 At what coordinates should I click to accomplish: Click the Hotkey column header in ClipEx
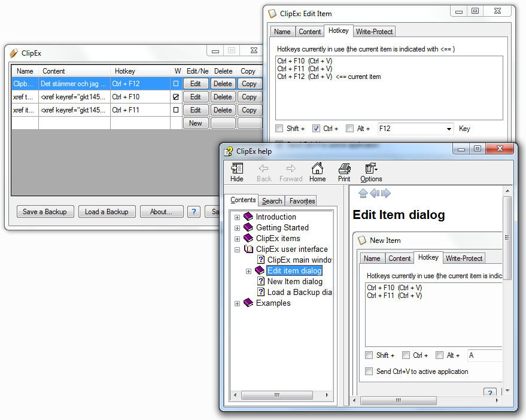point(140,71)
